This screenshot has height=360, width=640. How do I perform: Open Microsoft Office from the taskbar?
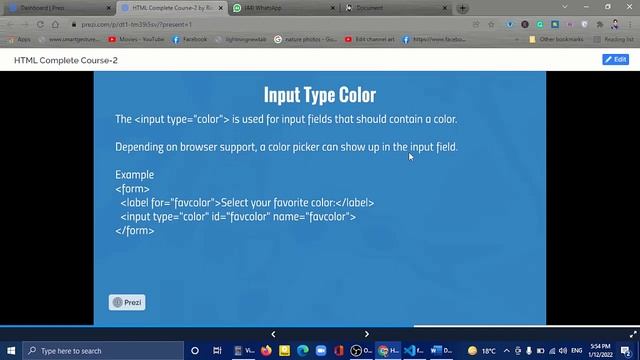[339, 351]
